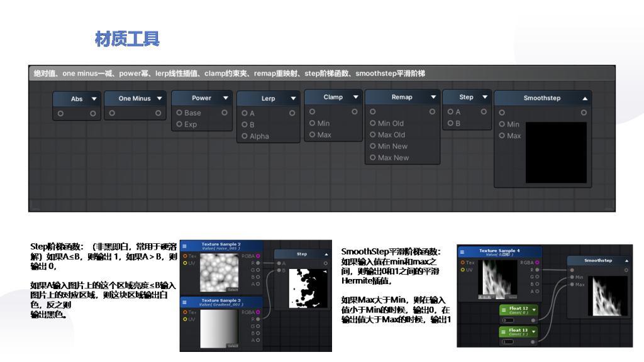
Task: Click the black Smoothstep preview swatch
Action: [556, 152]
